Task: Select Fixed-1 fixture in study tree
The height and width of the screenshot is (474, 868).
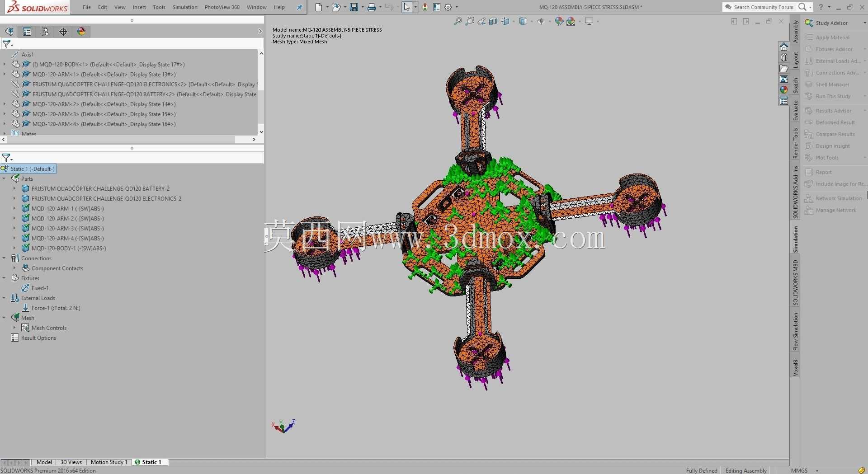Action: (x=40, y=288)
